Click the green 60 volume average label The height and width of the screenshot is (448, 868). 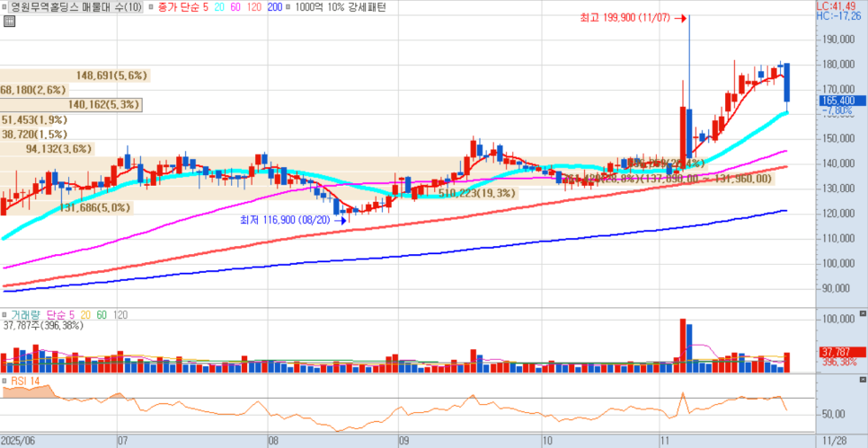pyautogui.click(x=102, y=315)
